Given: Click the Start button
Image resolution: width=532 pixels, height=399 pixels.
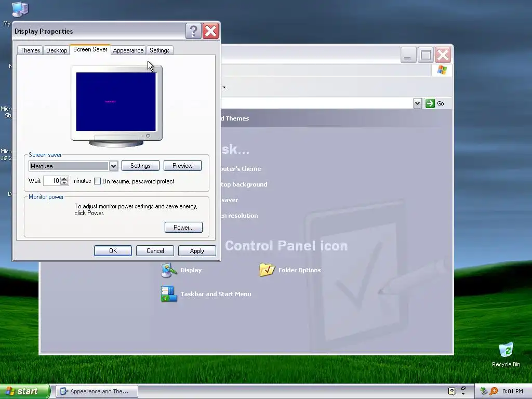Looking at the screenshot, I should click(x=25, y=391).
